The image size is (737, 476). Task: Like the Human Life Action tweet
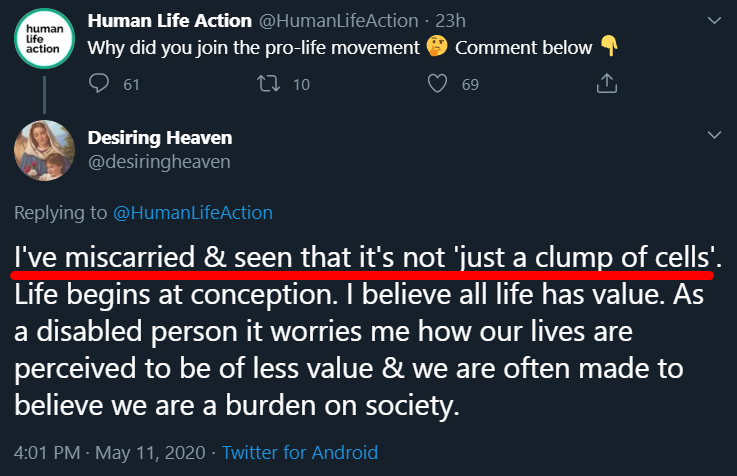(x=436, y=85)
